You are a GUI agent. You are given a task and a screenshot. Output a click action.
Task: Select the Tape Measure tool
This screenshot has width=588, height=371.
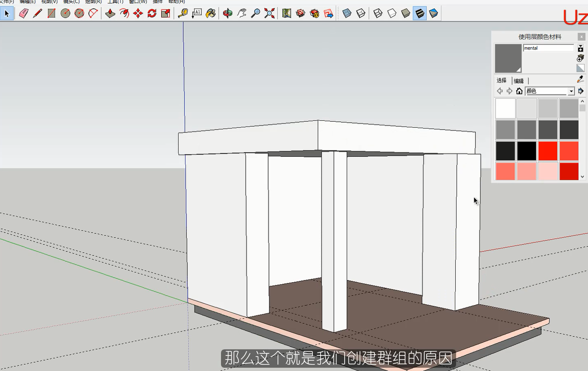182,13
